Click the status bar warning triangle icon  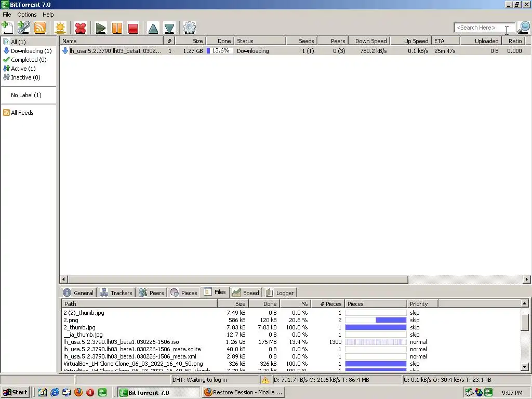coord(265,380)
